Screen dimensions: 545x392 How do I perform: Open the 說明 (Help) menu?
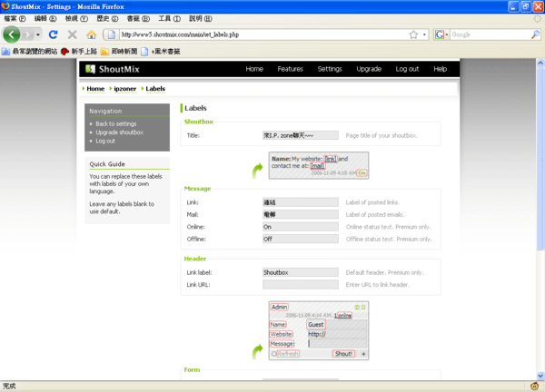[200, 18]
